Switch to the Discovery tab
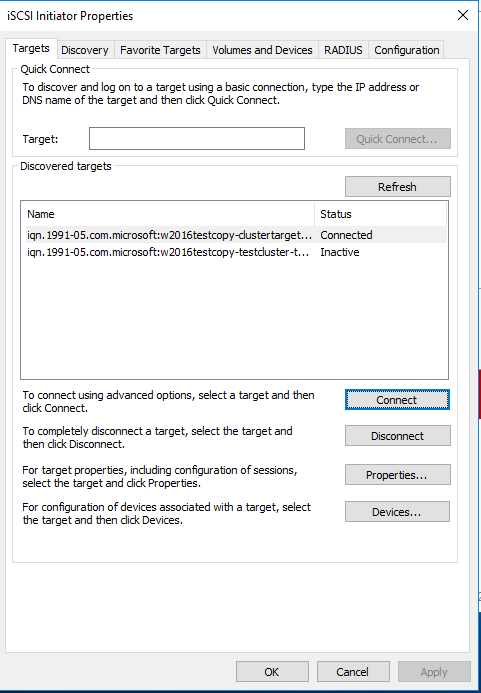This screenshot has width=481, height=693. coord(85,50)
